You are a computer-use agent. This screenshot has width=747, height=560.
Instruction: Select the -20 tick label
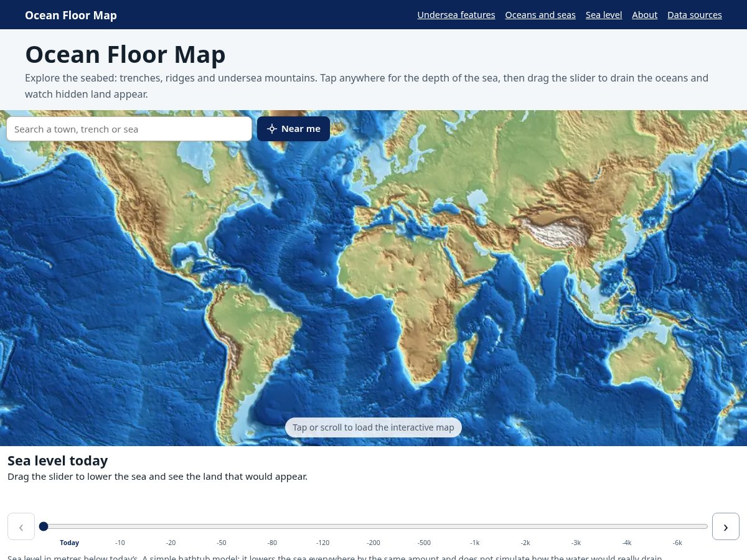coord(171,543)
